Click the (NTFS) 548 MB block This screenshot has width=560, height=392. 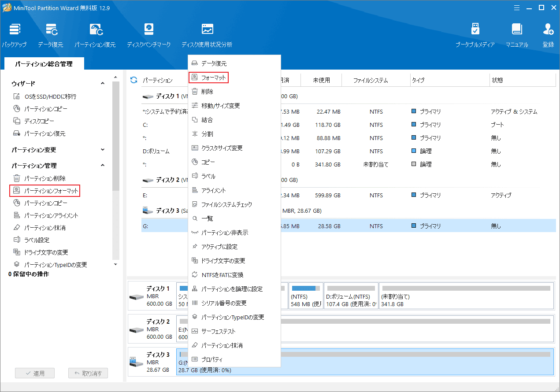point(306,296)
